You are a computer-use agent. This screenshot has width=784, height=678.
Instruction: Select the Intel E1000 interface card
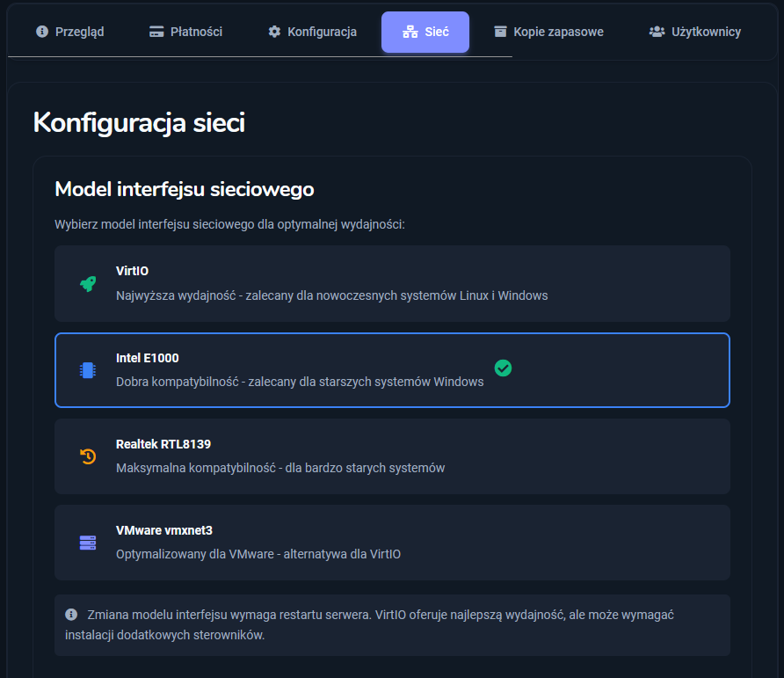pyautogui.click(x=392, y=370)
